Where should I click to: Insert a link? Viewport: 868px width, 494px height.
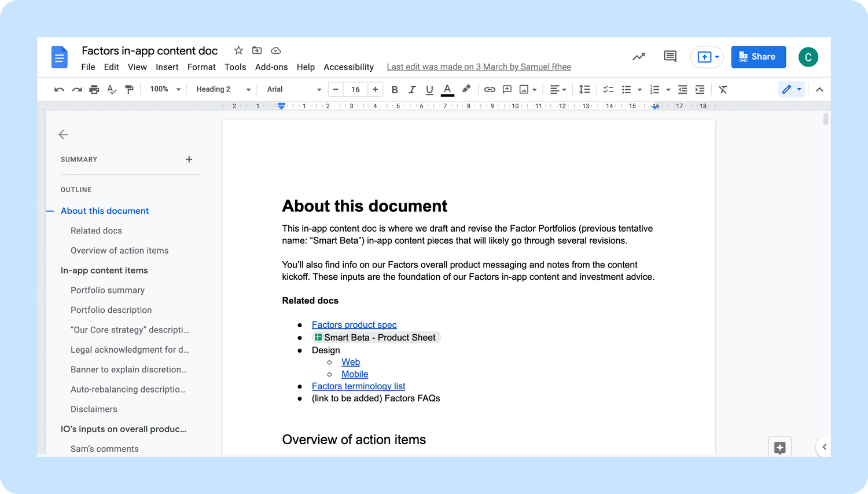pyautogui.click(x=490, y=89)
